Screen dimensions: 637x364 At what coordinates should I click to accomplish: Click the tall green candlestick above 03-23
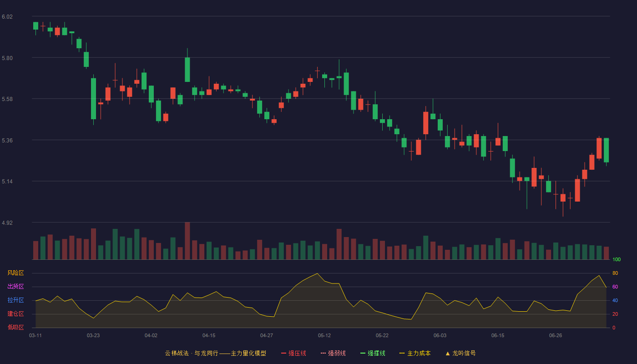pos(93,99)
